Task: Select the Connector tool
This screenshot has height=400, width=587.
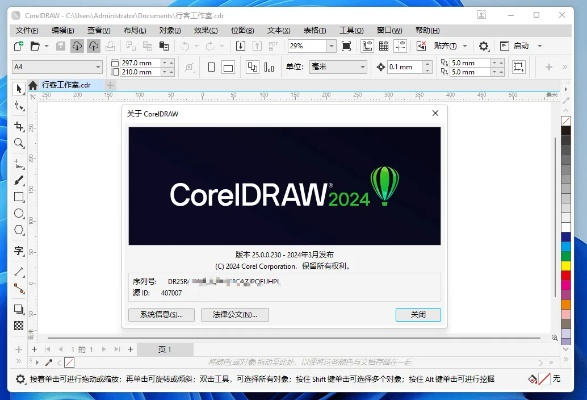Action: coord(19,288)
